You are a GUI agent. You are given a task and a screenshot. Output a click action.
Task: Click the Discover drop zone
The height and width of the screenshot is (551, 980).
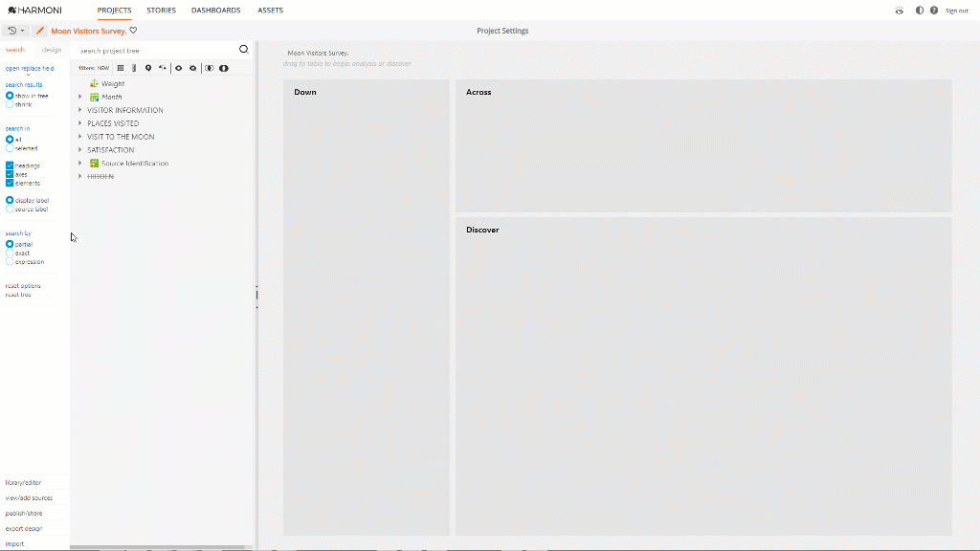[703, 376]
